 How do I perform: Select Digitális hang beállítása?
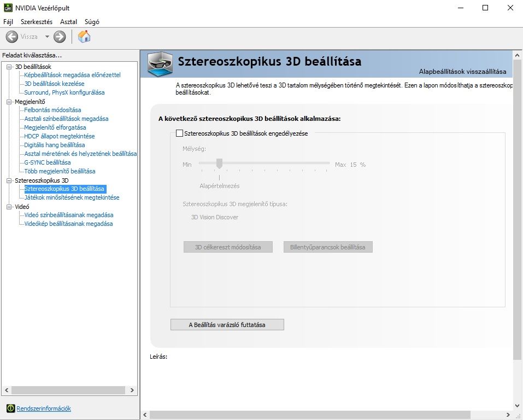point(54,145)
